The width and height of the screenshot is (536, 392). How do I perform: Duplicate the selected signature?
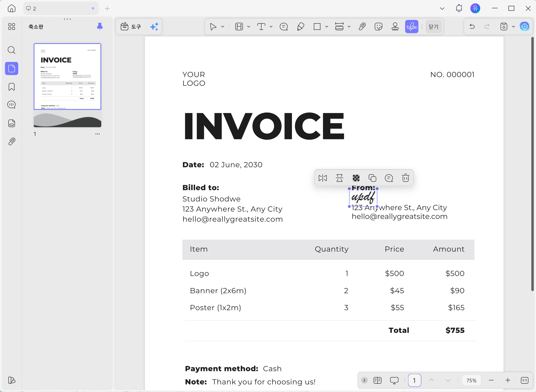point(372,178)
